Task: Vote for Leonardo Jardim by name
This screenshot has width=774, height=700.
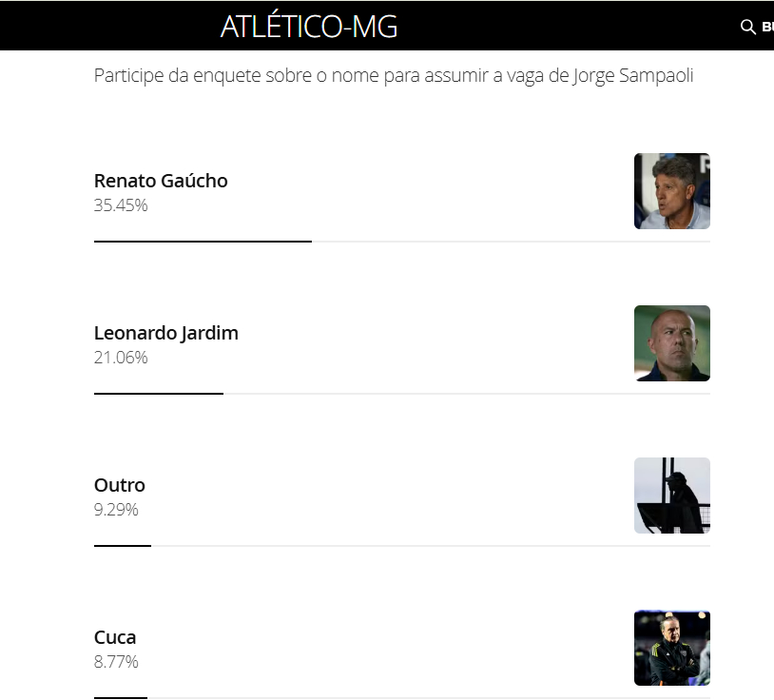Action: tap(166, 333)
